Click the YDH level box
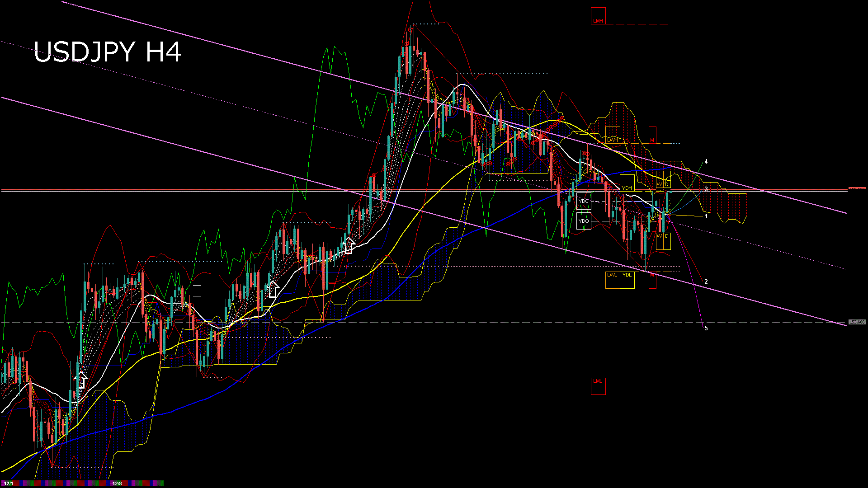This screenshot has height=488, width=868. pos(627,183)
